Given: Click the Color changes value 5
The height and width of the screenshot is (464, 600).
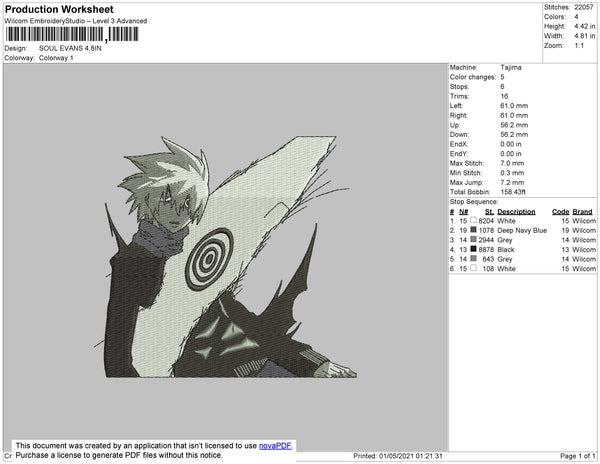Looking at the screenshot, I should [x=502, y=77].
